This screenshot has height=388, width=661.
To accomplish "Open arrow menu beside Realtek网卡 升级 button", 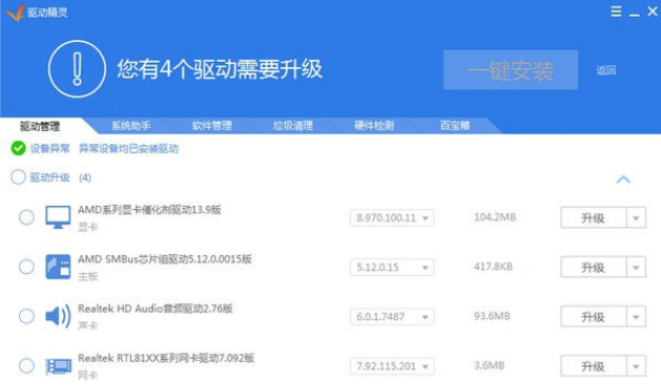I will 636,366.
